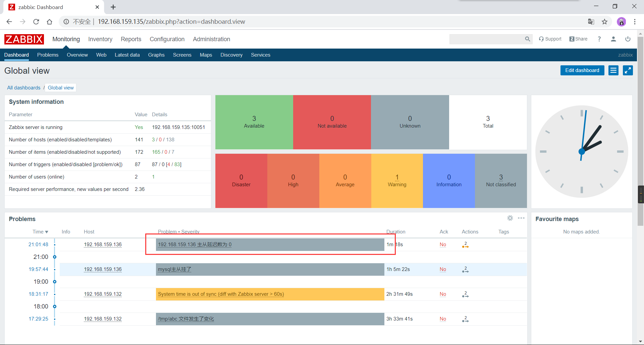Click the browser back arrow
Screen dimensions: 644x345
coord(9,22)
